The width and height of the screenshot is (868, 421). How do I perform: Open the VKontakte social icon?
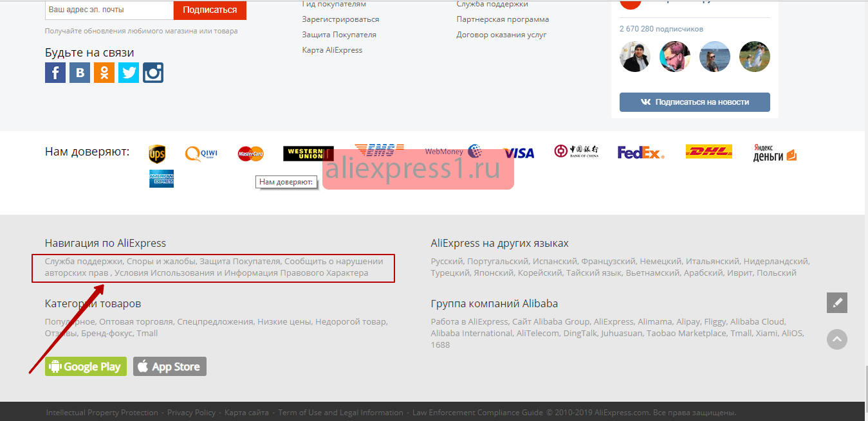click(x=80, y=73)
